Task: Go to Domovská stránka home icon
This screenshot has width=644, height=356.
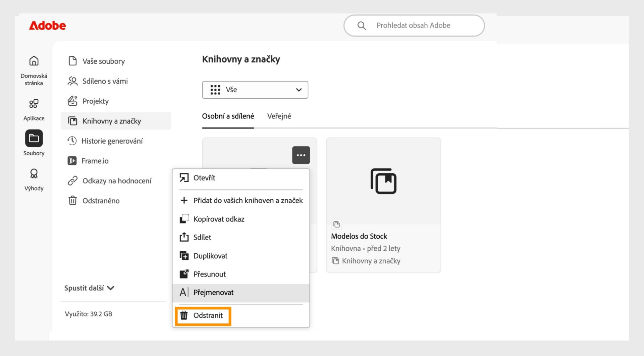Action: pyautogui.click(x=34, y=61)
